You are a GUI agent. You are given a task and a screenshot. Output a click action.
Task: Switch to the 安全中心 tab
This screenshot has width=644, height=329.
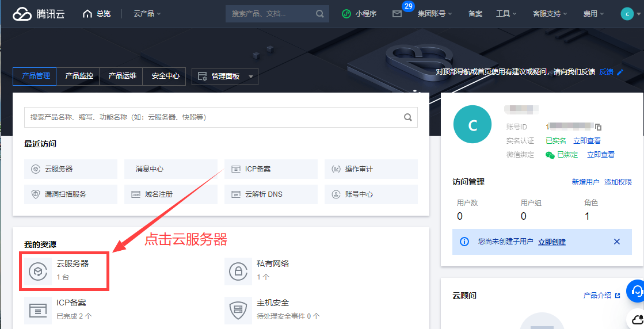coord(165,76)
